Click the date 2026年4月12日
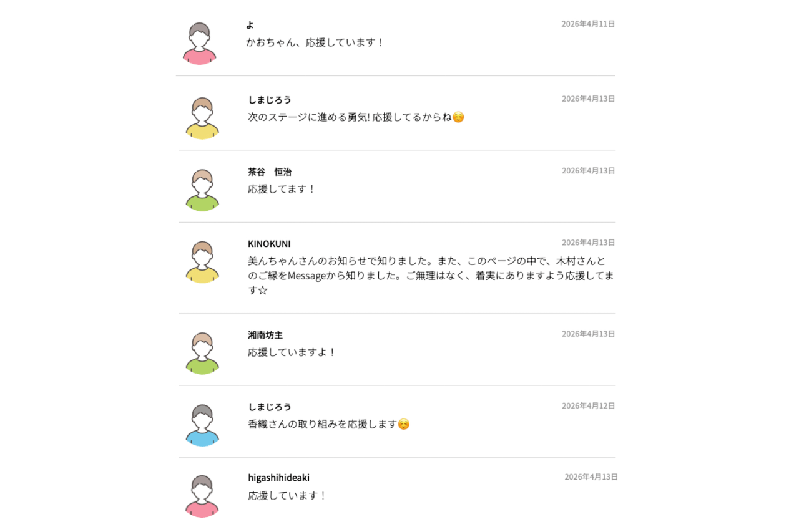This screenshot has height=532, width=799. (x=588, y=406)
